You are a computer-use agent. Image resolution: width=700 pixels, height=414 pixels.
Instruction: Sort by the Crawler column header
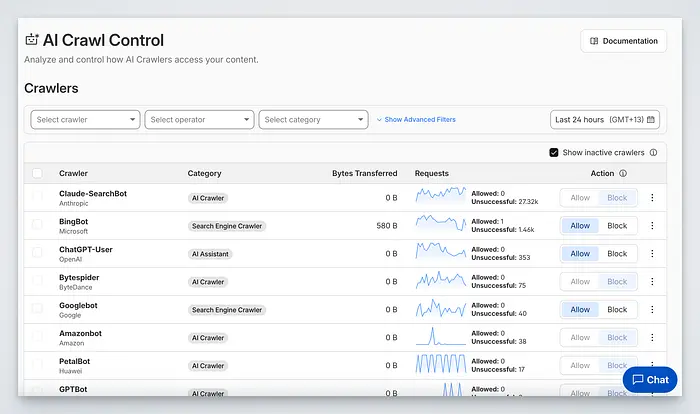(73, 173)
